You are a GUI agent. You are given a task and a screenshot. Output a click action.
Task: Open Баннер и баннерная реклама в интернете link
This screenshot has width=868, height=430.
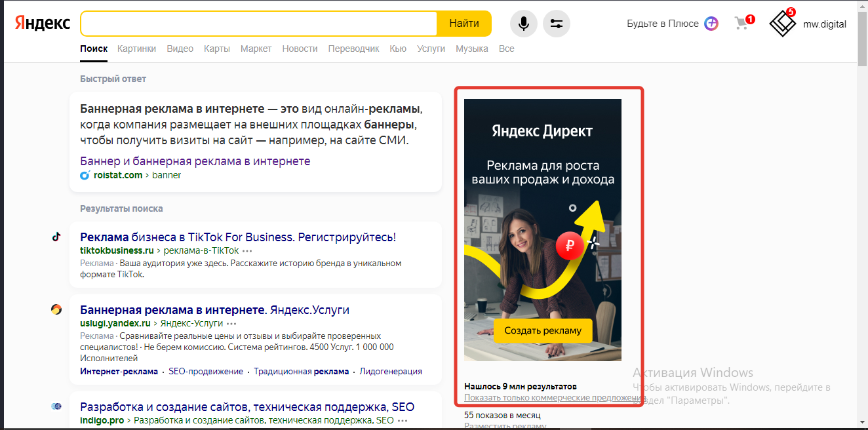pos(195,161)
